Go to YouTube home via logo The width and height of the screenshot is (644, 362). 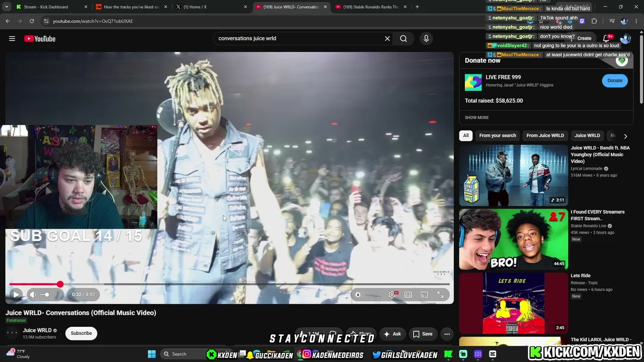tap(40, 39)
